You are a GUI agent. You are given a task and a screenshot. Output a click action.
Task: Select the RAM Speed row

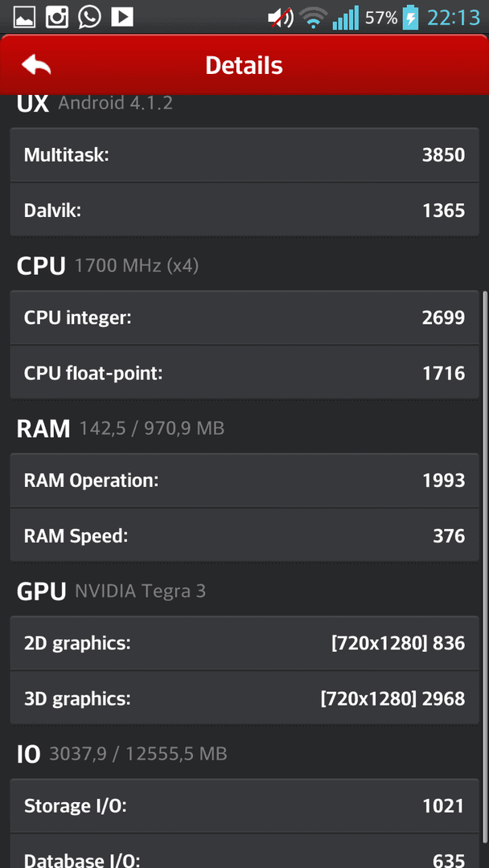pos(244,535)
